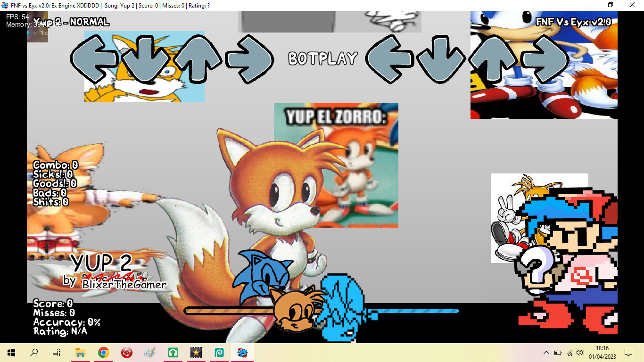The height and width of the screenshot is (362, 644).
Task: Launch Google Chrome from the taskbar
Action: (103, 352)
